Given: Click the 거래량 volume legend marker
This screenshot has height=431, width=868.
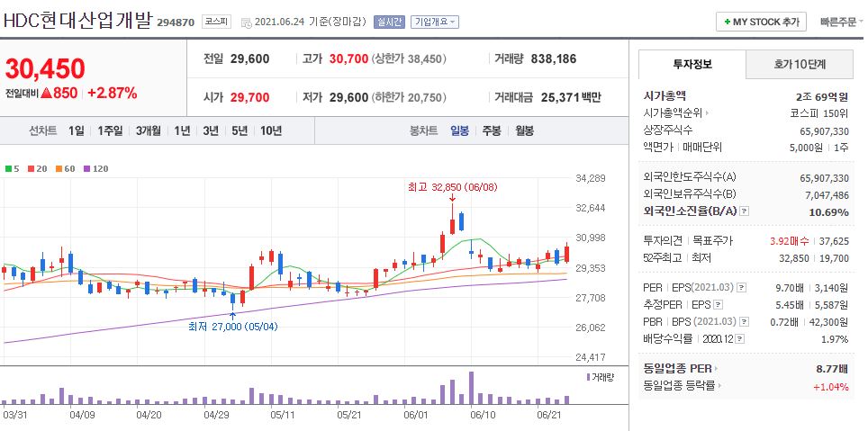Looking at the screenshot, I should point(600,377).
